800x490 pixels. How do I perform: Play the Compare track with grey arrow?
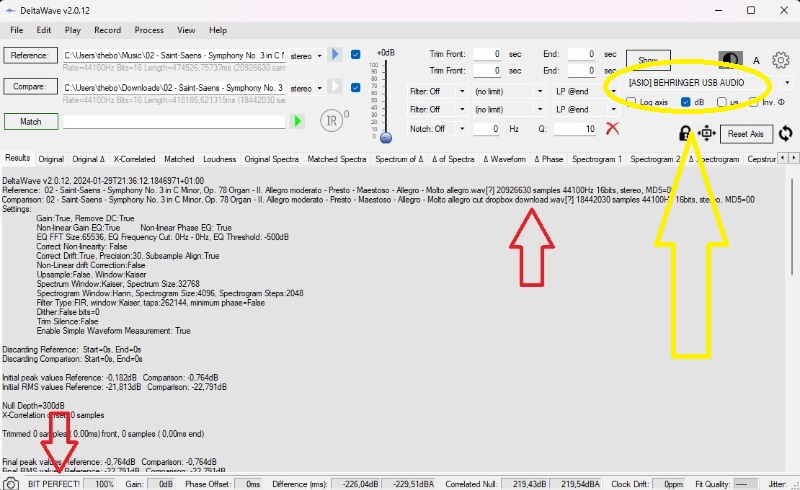tap(335, 86)
